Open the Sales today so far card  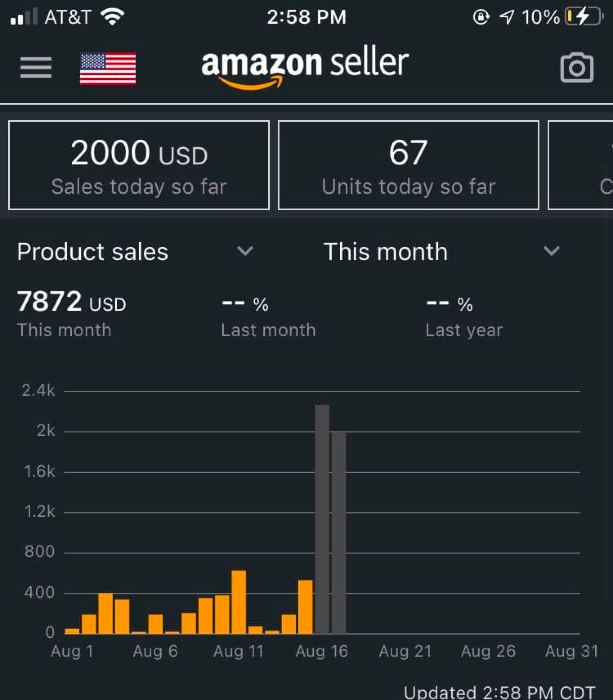139,165
